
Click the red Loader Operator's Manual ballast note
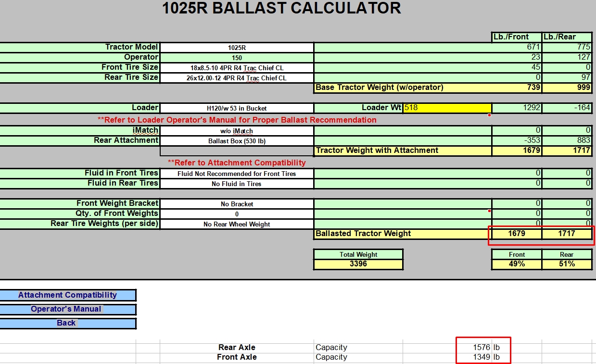tap(237, 120)
